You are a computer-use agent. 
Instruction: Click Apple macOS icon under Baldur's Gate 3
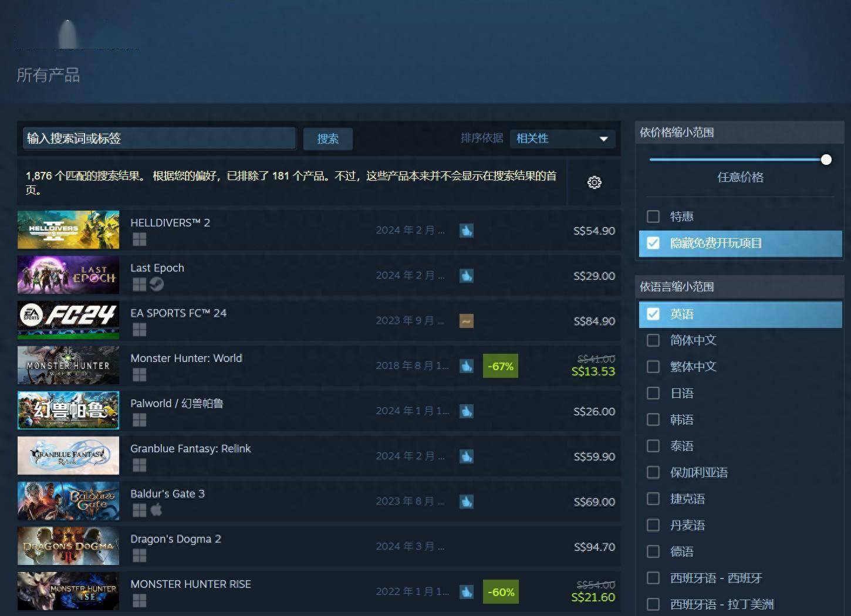point(156,510)
